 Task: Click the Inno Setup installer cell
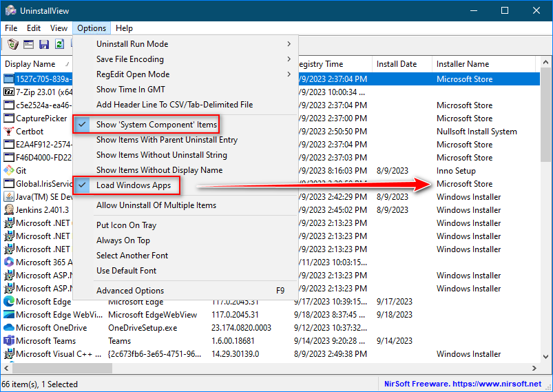coord(456,171)
